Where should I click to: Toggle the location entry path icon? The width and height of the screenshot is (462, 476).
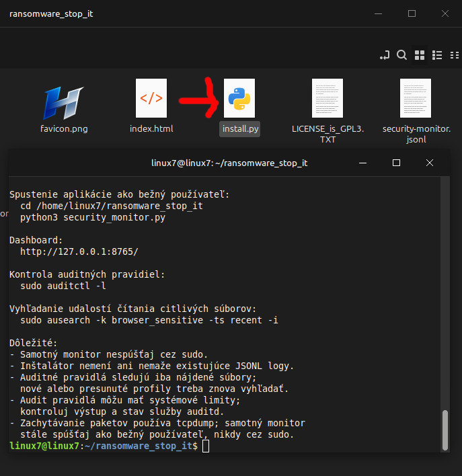tap(385, 55)
